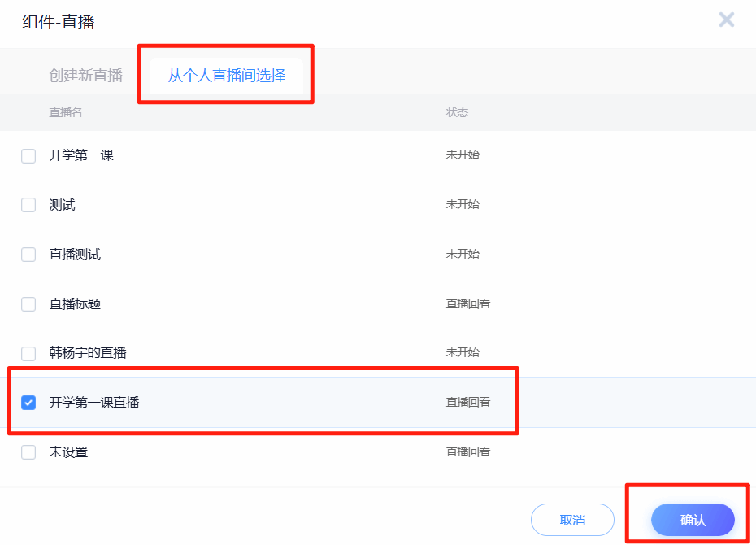Switch to 创建新直播 tab
The height and width of the screenshot is (545, 756).
click(x=85, y=76)
